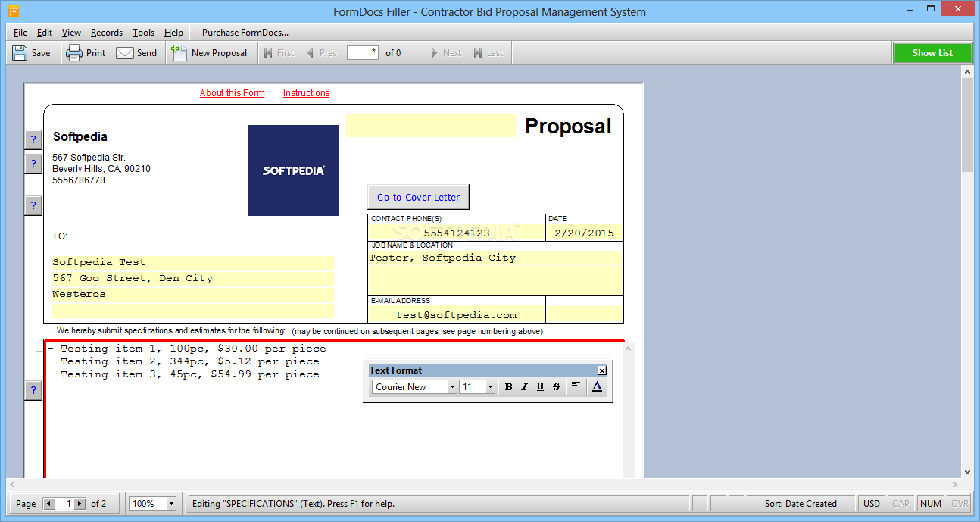Viewport: 980px width, 522px height.
Task: Open the 100% zoom dropdown
Action: pos(171,503)
